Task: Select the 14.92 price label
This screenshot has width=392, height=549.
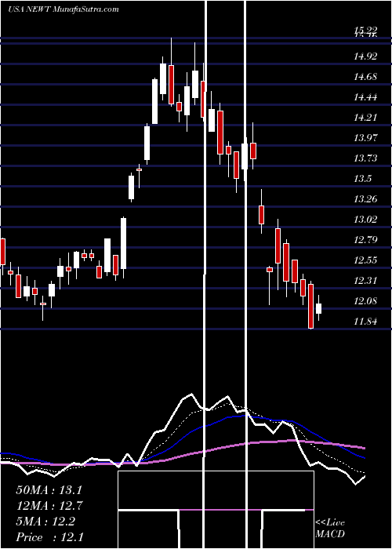Action: coord(365,56)
